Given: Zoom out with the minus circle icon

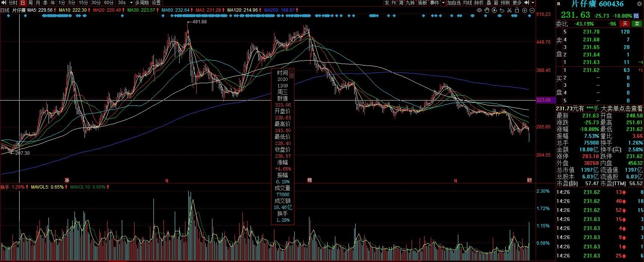Looking at the screenshot, I should pyautogui.click(x=532, y=10).
